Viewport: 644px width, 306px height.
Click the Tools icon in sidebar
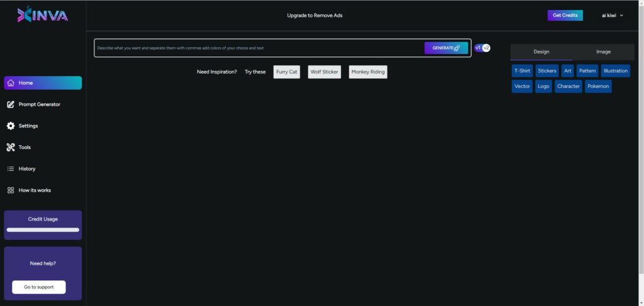pyautogui.click(x=11, y=147)
